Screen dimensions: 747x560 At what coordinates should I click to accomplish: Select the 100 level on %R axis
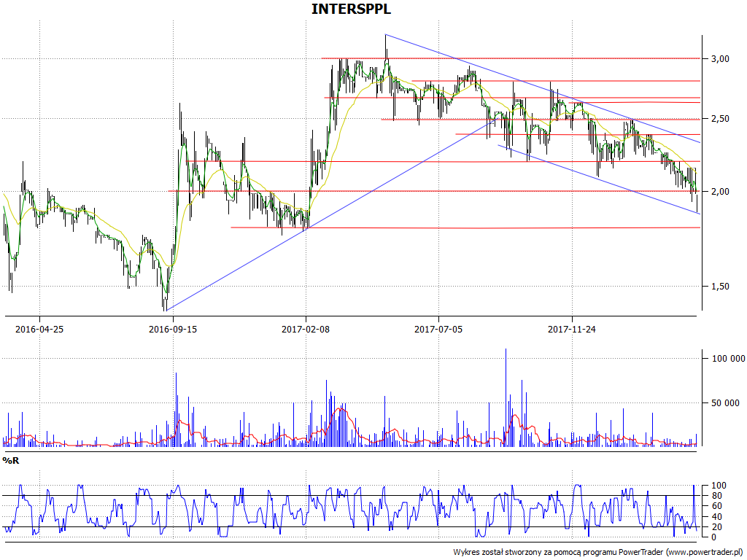pyautogui.click(x=719, y=486)
